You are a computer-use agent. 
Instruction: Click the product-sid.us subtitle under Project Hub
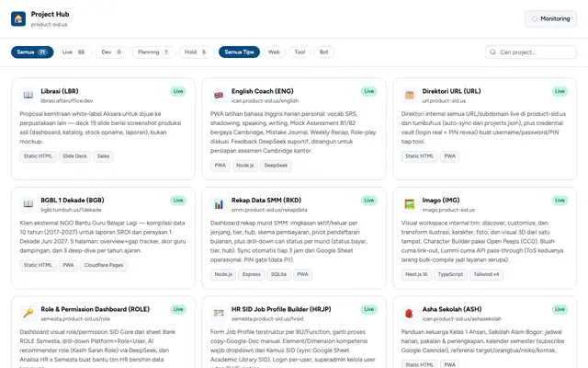[x=49, y=25]
